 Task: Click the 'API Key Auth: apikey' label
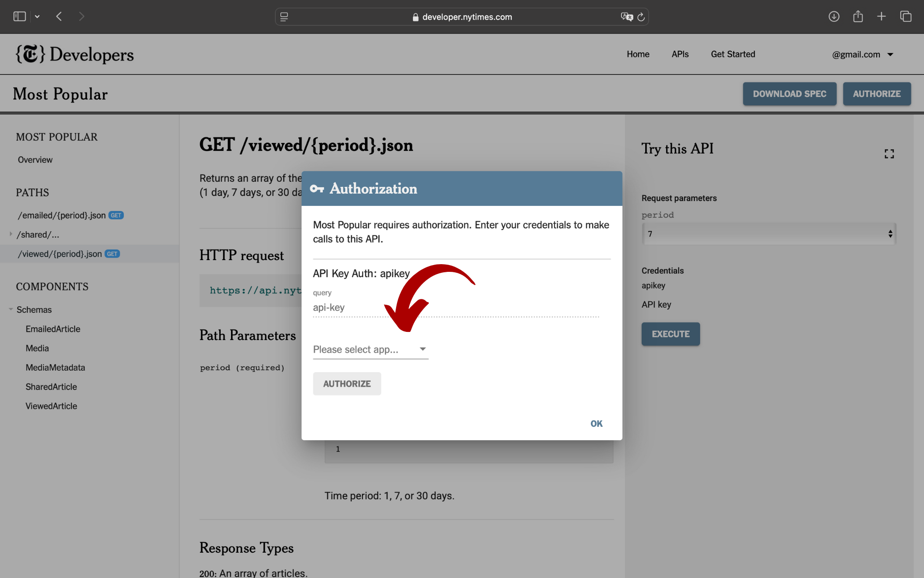pos(361,274)
